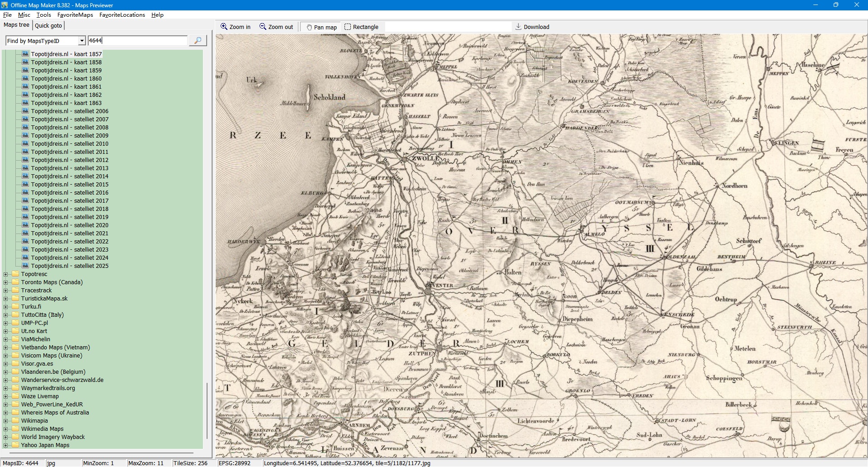Expand the Topotresc folder node
The width and height of the screenshot is (868, 467).
coord(6,274)
